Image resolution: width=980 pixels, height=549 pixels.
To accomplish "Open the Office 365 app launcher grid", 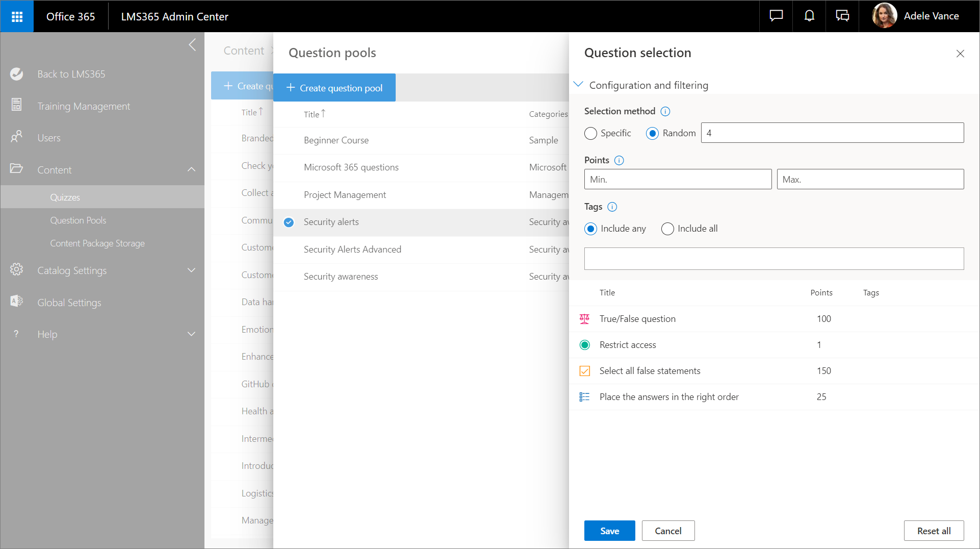I will [x=17, y=16].
